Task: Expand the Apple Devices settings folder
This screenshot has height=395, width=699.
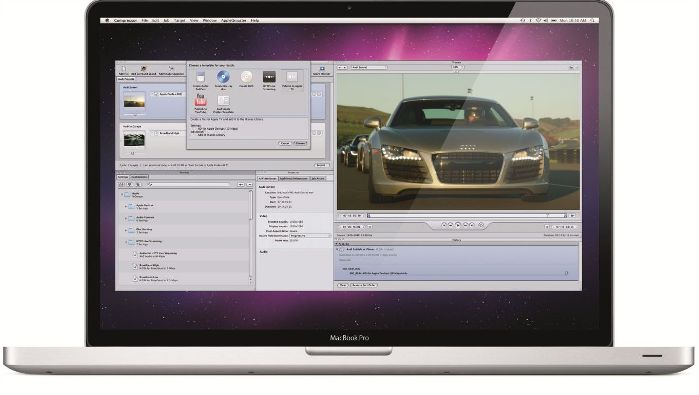Action: 125,206
